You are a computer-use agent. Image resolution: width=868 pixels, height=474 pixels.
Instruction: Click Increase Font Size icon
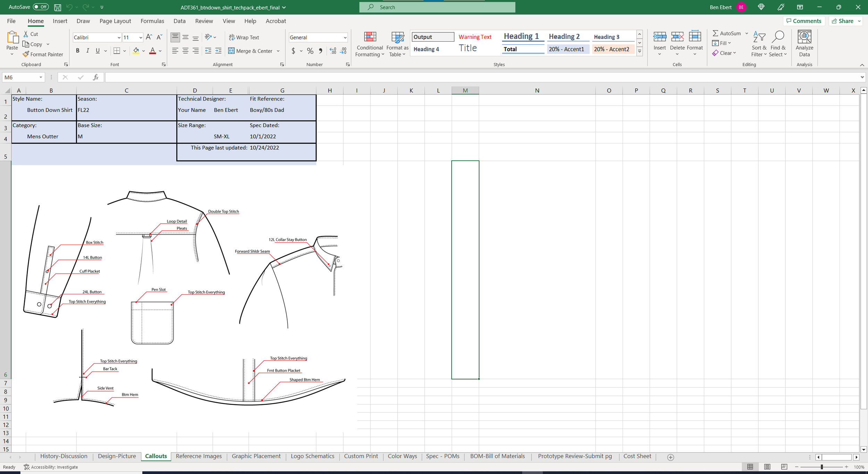click(x=149, y=37)
